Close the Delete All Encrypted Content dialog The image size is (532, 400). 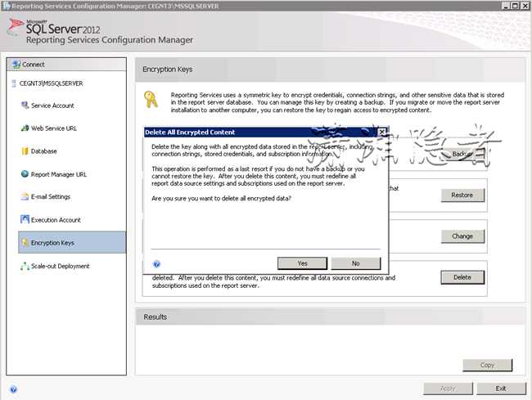coord(382,132)
